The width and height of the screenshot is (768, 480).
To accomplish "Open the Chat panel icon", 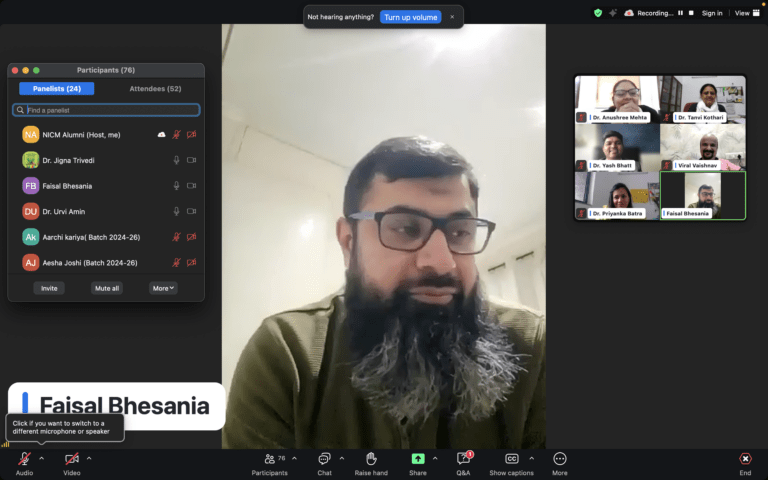I will click(x=324, y=458).
